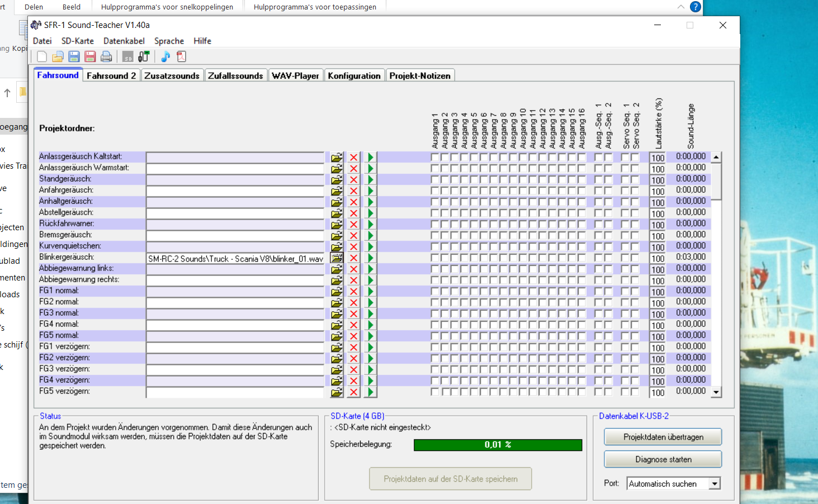Enable Servo Seq. 1 for FG4 verzögern
This screenshot has height=504, width=818.
tap(625, 381)
